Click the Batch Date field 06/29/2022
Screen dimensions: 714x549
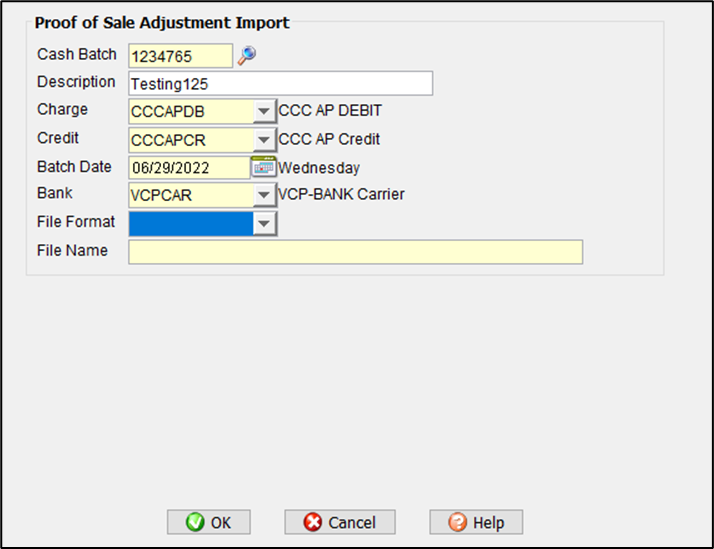coord(188,167)
